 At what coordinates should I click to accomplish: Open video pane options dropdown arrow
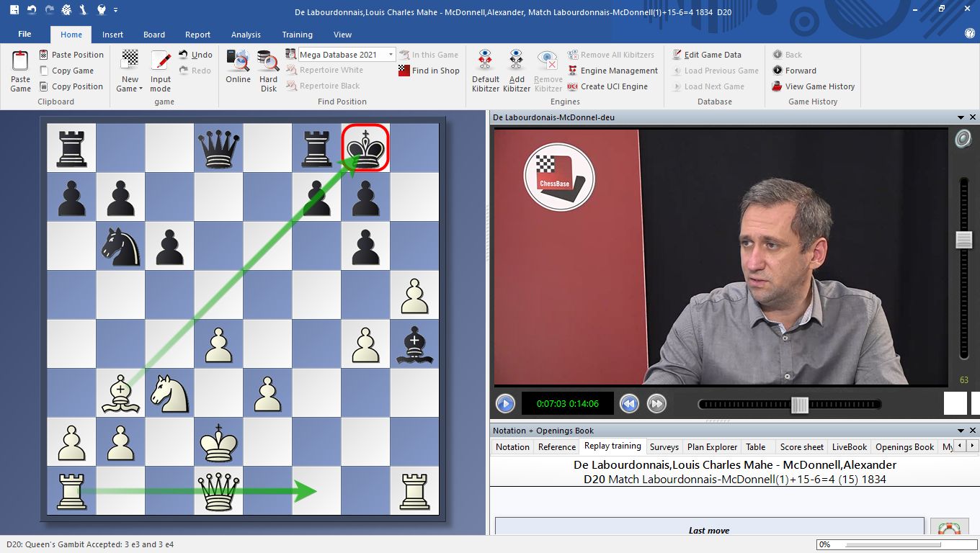[961, 117]
